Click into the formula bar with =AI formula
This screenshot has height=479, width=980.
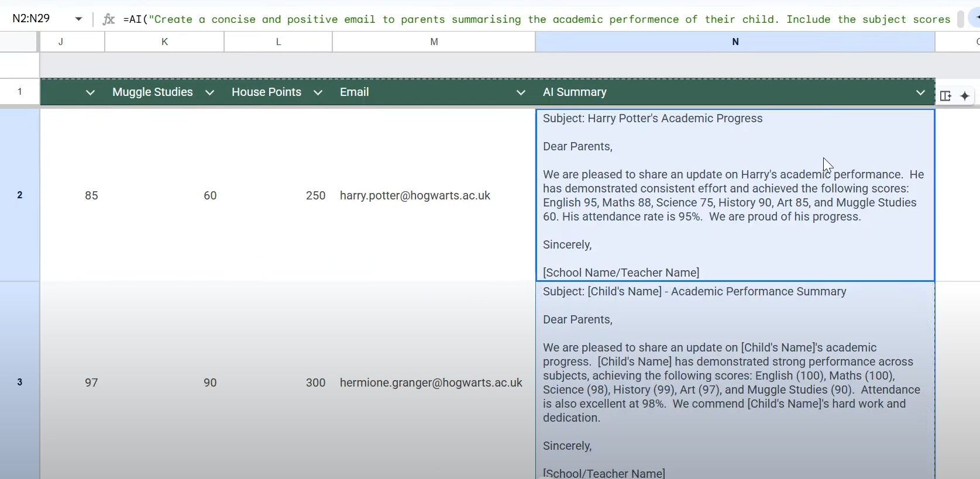coord(537,19)
